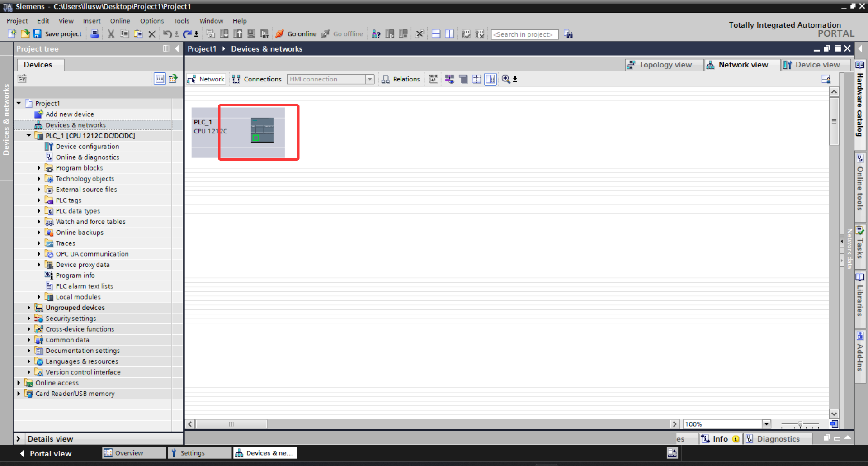Expand the Technology objects folder
The width and height of the screenshot is (868, 466).
click(39, 179)
